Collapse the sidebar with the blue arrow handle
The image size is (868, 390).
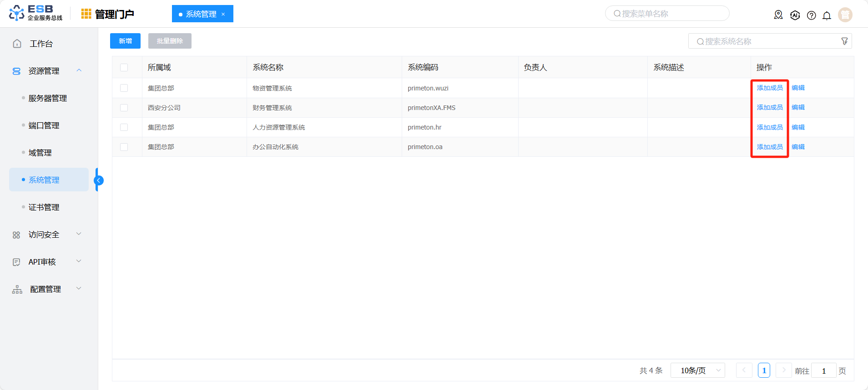click(x=99, y=180)
